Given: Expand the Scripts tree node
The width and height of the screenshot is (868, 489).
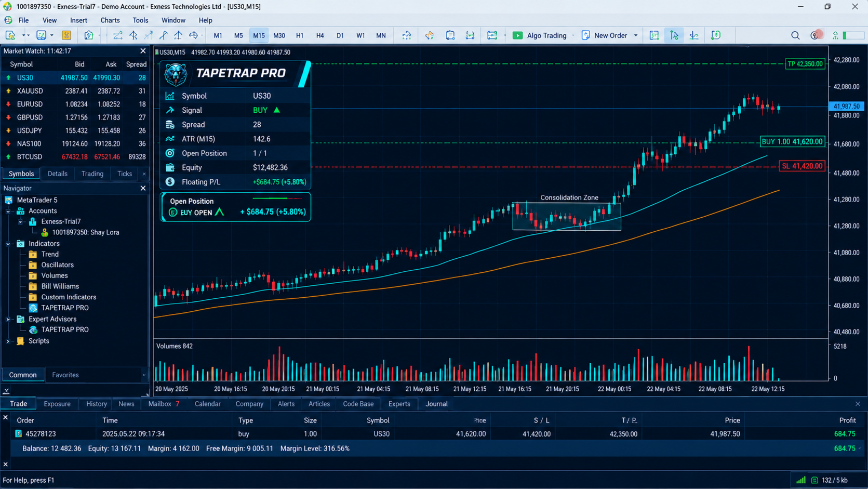Looking at the screenshot, I should click(8, 341).
